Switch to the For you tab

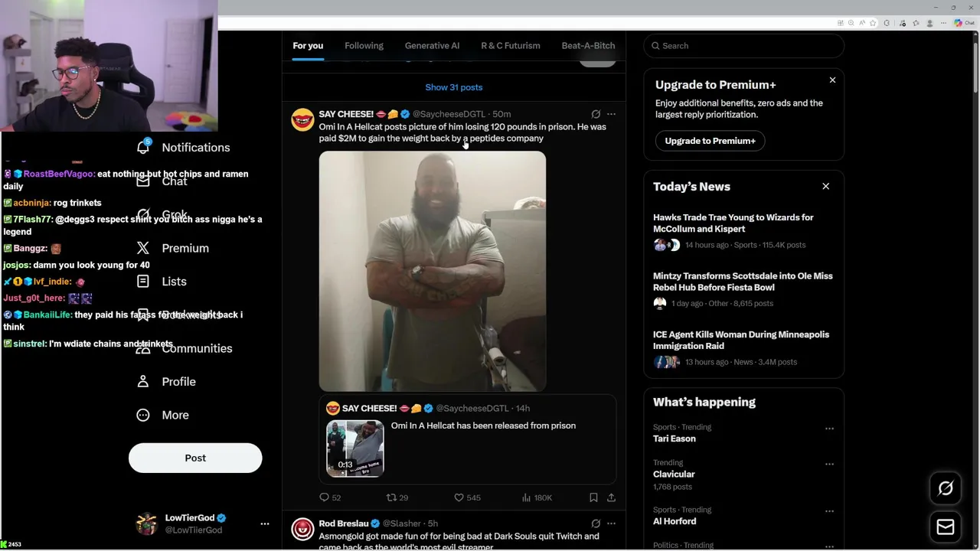pyautogui.click(x=308, y=46)
